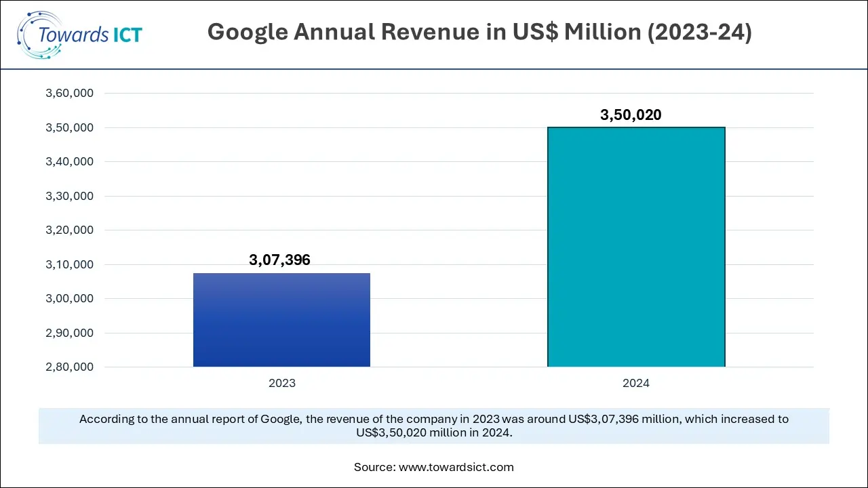
Task: Select the 3,60,000 y-axis value
Action: coord(68,93)
